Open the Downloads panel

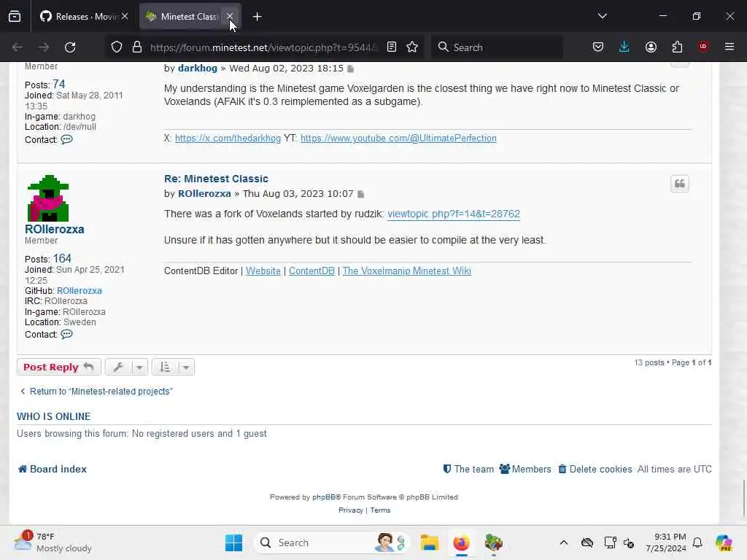tap(624, 47)
